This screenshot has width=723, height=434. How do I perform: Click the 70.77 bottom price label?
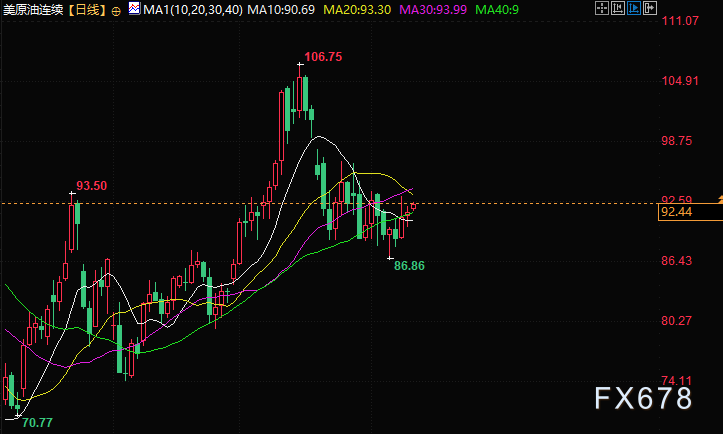coord(37,422)
